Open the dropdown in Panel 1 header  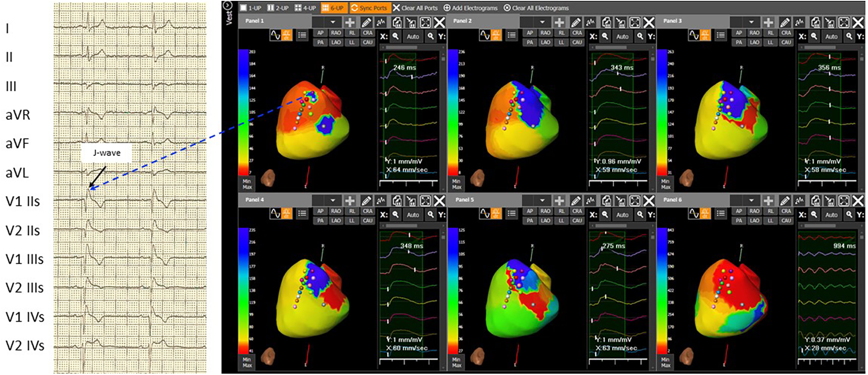(332, 22)
